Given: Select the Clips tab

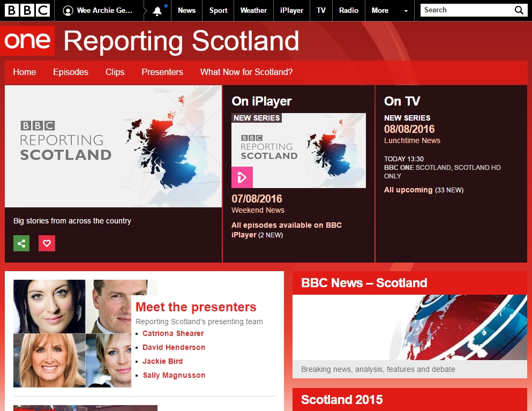Looking at the screenshot, I should coord(115,72).
